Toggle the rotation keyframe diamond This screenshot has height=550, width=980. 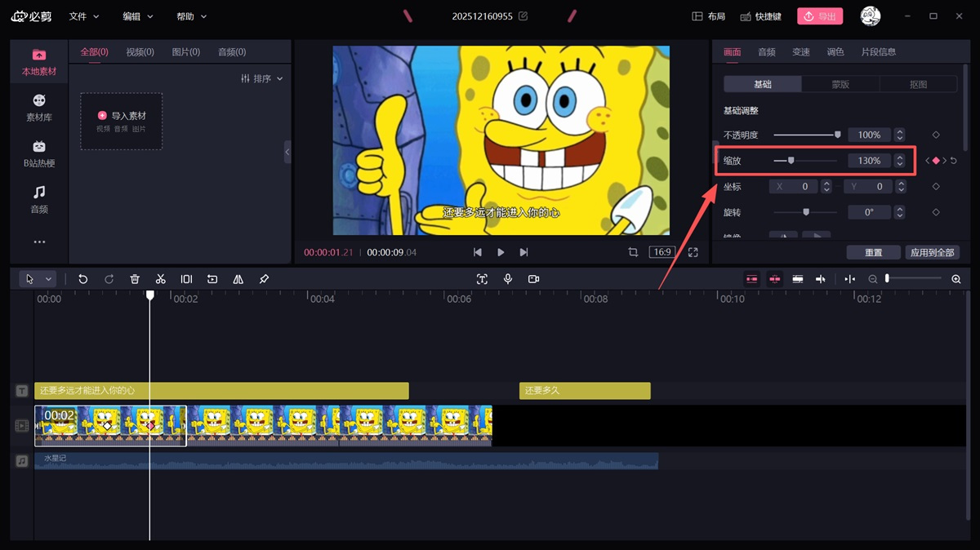pos(936,212)
